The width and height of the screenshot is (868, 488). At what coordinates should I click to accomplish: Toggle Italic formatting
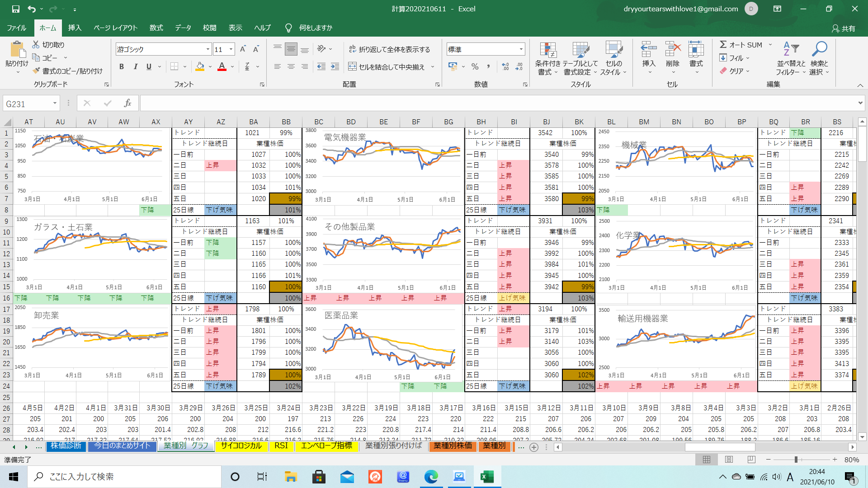coord(135,67)
